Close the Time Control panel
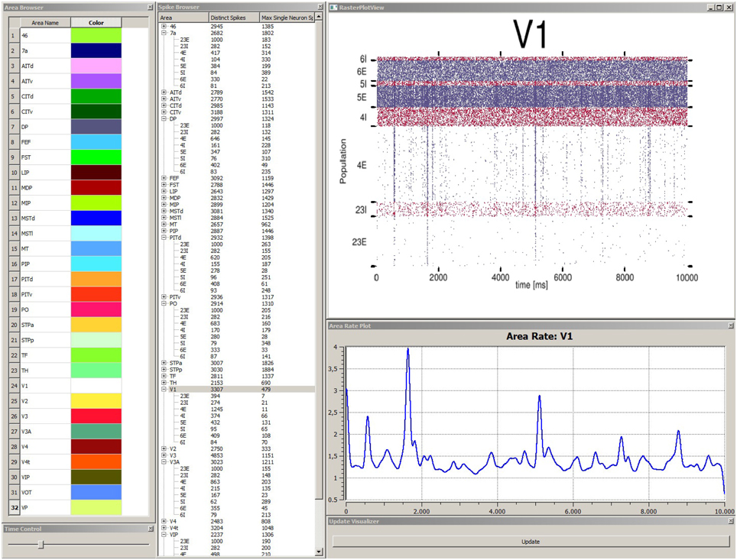The image size is (737, 560). [151, 529]
